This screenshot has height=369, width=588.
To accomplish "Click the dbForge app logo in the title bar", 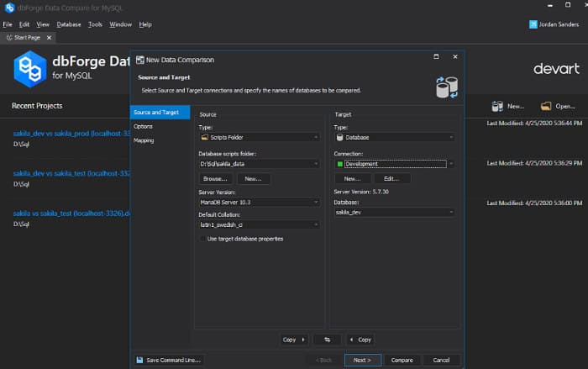I will (x=9, y=8).
